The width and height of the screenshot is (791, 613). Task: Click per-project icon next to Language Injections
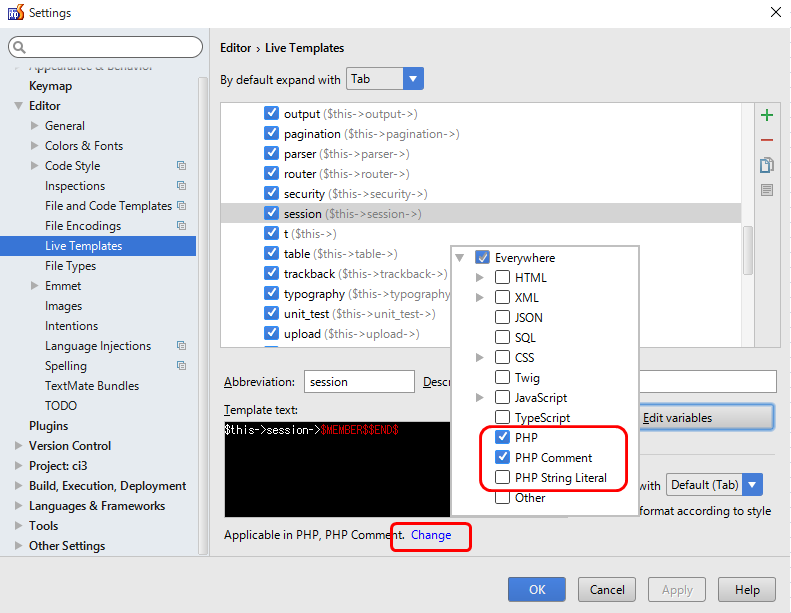(182, 346)
